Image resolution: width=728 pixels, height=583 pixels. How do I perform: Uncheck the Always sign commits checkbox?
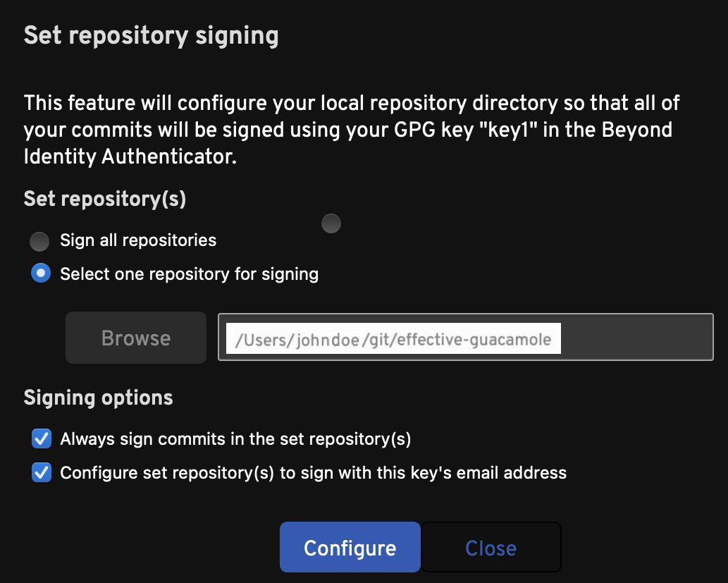click(42, 440)
